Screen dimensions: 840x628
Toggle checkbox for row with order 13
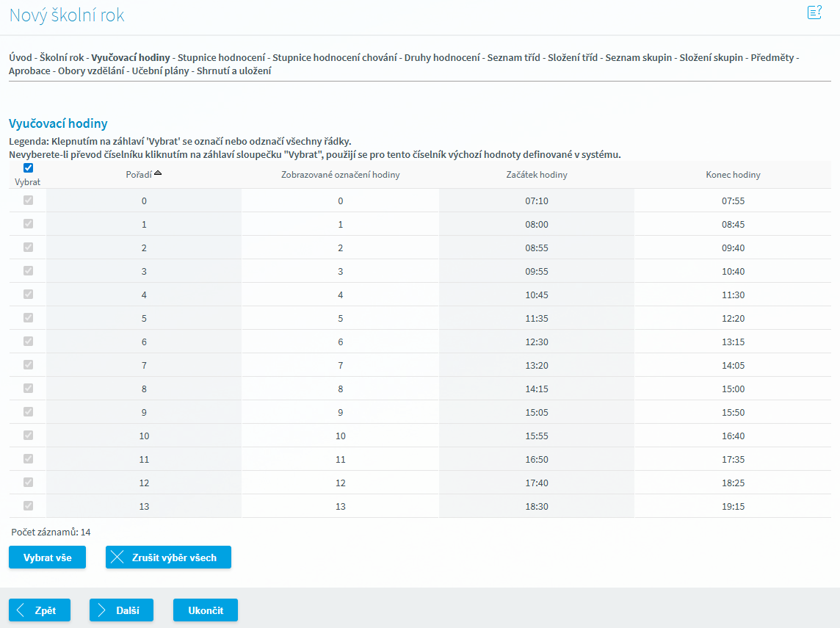point(29,506)
